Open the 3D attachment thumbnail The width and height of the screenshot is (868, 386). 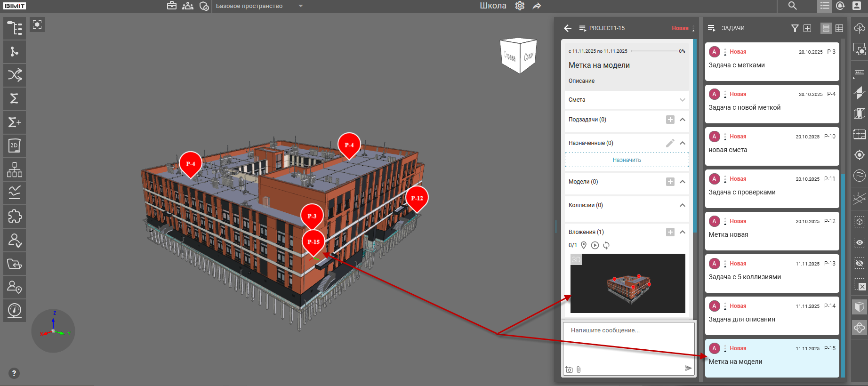[x=627, y=283]
